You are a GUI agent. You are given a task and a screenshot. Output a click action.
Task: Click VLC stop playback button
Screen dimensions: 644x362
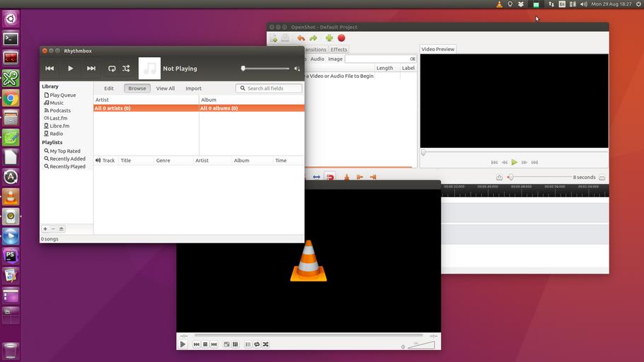coord(205,344)
